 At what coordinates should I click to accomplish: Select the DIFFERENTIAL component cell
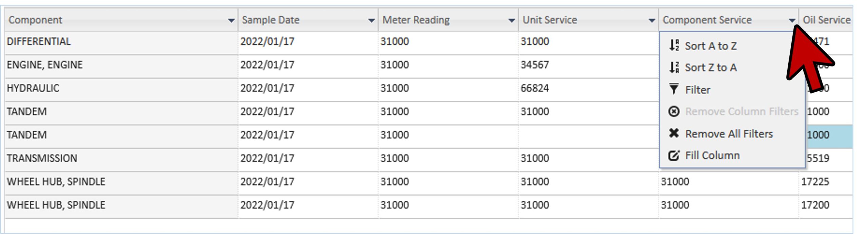tap(39, 42)
